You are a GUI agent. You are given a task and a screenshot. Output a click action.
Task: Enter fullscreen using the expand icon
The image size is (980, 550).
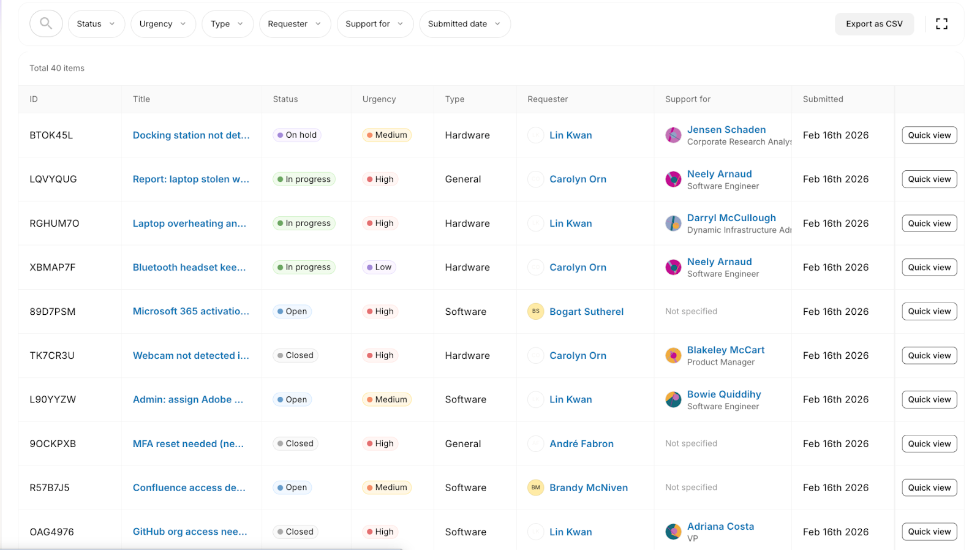pyautogui.click(x=941, y=24)
